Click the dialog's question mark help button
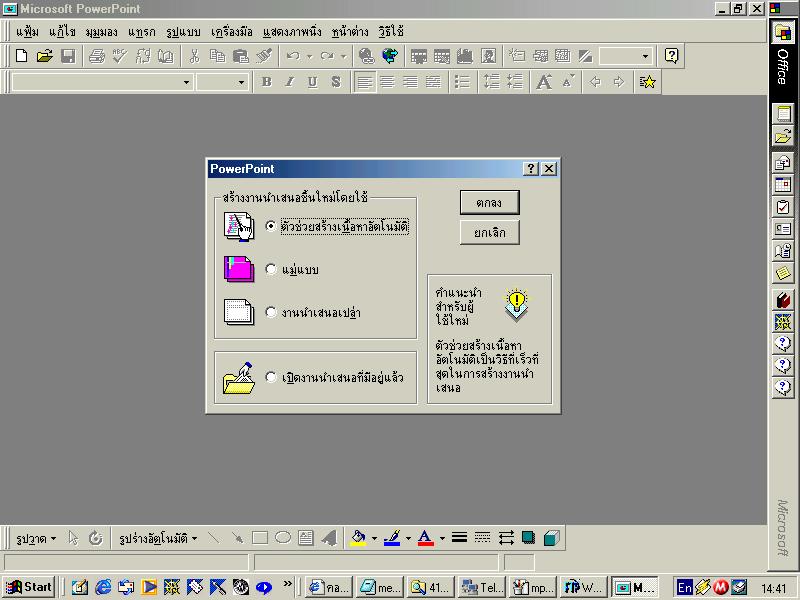 (x=531, y=168)
